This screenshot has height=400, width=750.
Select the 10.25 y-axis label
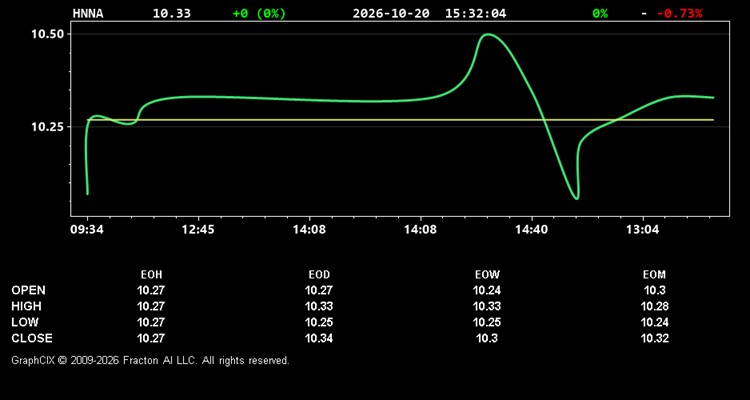pyautogui.click(x=47, y=127)
